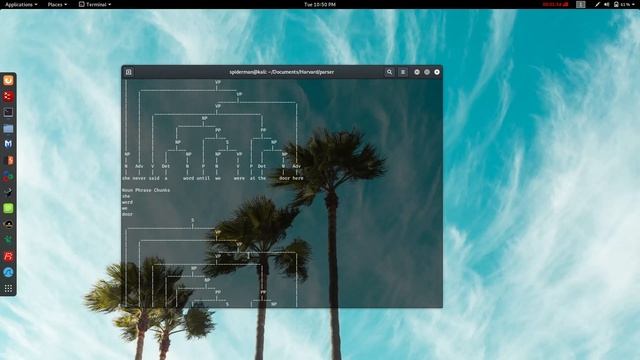Click the word 'until' in the first parse tree
The height and width of the screenshot is (360, 640).
point(203,178)
